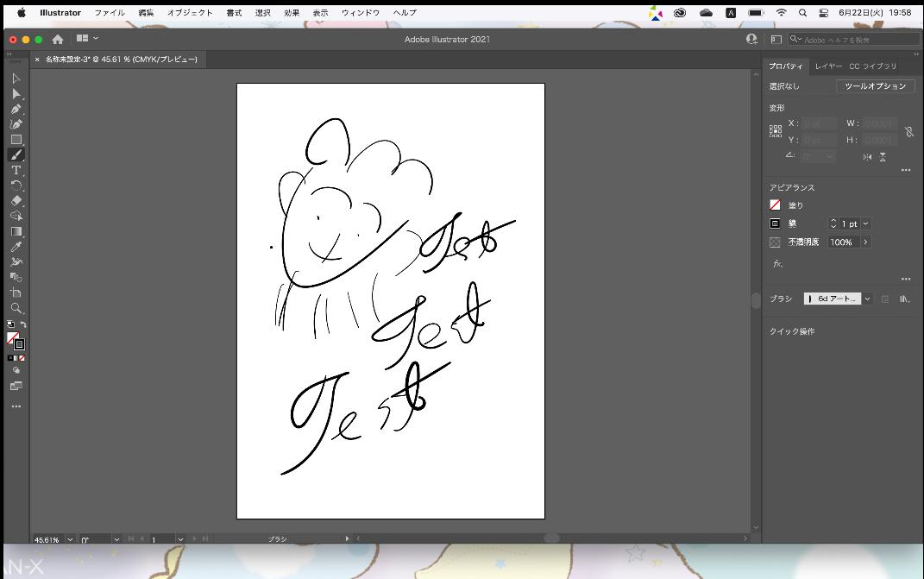924x579 pixels.
Task: Switch to Gradient paint mode
Action: (16, 358)
